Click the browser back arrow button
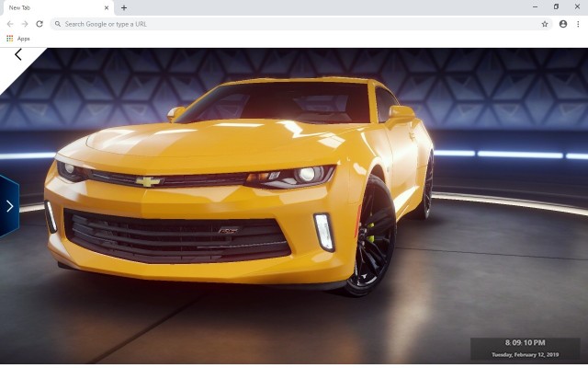The height and width of the screenshot is (368, 588). tap(10, 24)
